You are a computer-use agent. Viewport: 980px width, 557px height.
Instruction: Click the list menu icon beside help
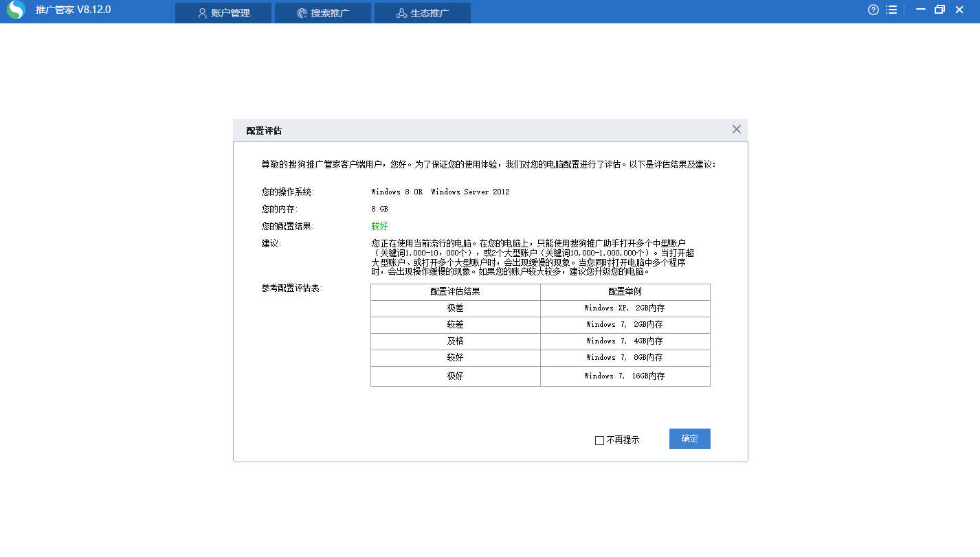[x=891, y=10]
